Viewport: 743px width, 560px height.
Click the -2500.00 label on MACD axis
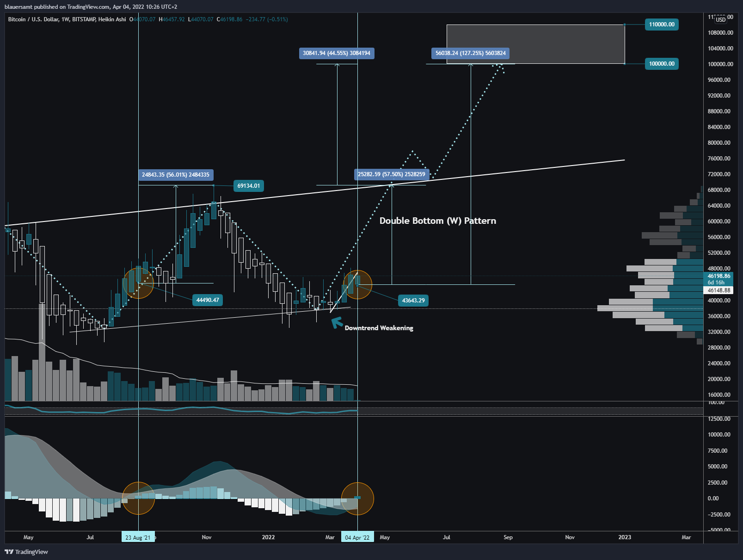point(719,515)
